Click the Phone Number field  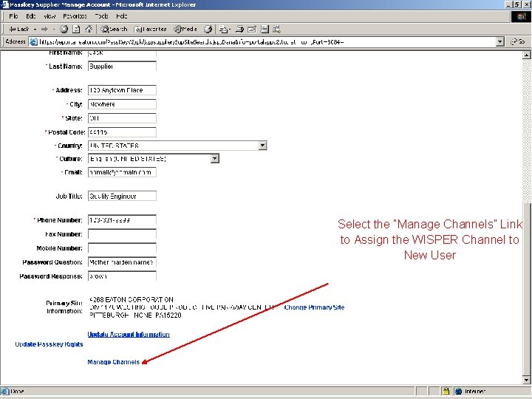point(122,220)
